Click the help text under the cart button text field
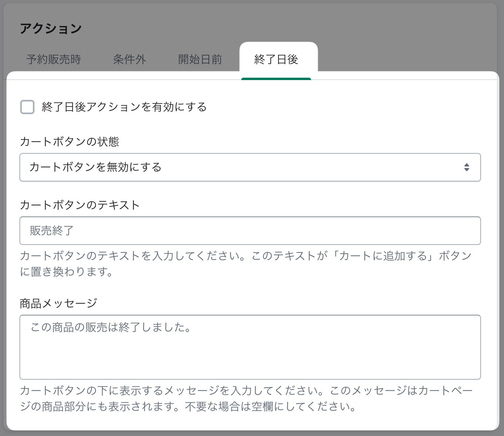 [246, 264]
